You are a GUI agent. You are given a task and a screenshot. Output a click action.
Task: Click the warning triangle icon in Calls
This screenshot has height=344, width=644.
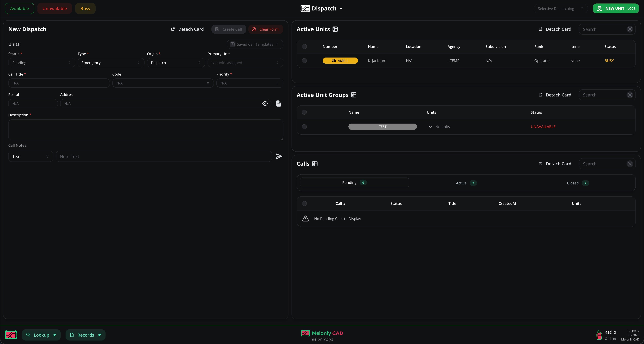(306, 219)
